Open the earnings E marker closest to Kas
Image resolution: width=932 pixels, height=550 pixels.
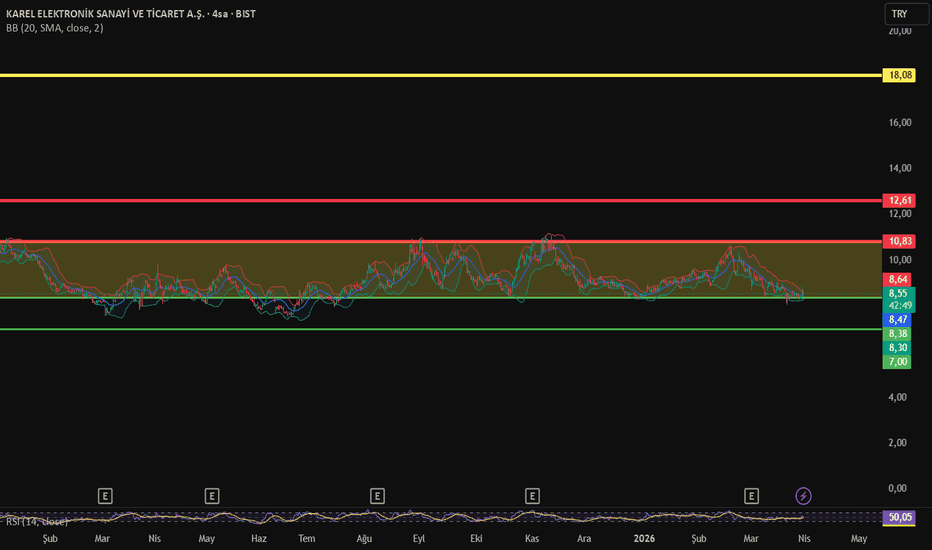pyautogui.click(x=532, y=496)
